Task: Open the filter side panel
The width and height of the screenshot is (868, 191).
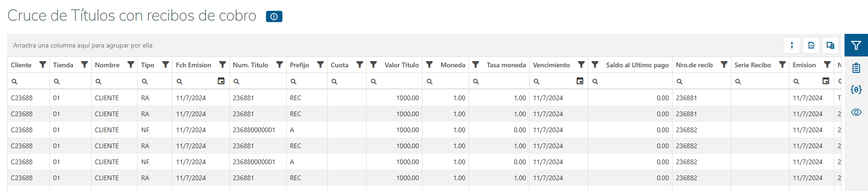Action: (856, 45)
